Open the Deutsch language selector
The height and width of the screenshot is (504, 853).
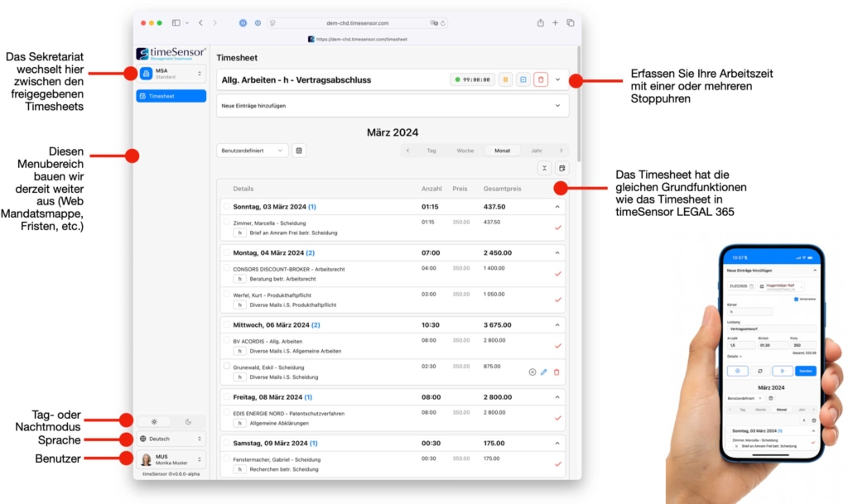tap(171, 439)
